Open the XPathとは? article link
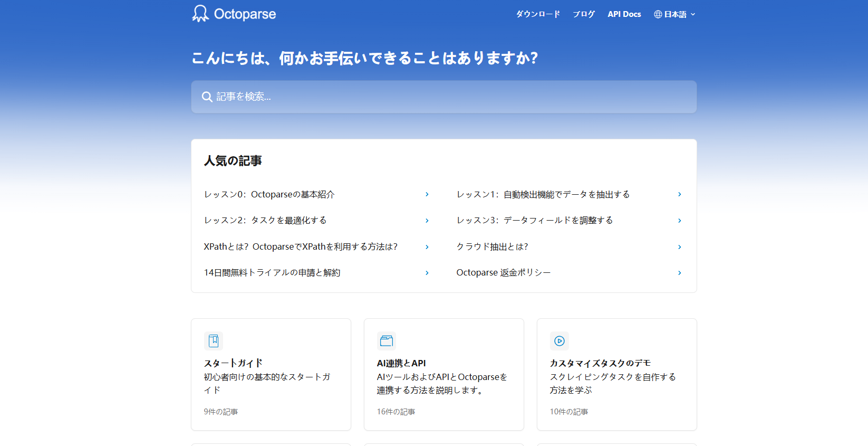The width and height of the screenshot is (868, 446). pos(301,247)
